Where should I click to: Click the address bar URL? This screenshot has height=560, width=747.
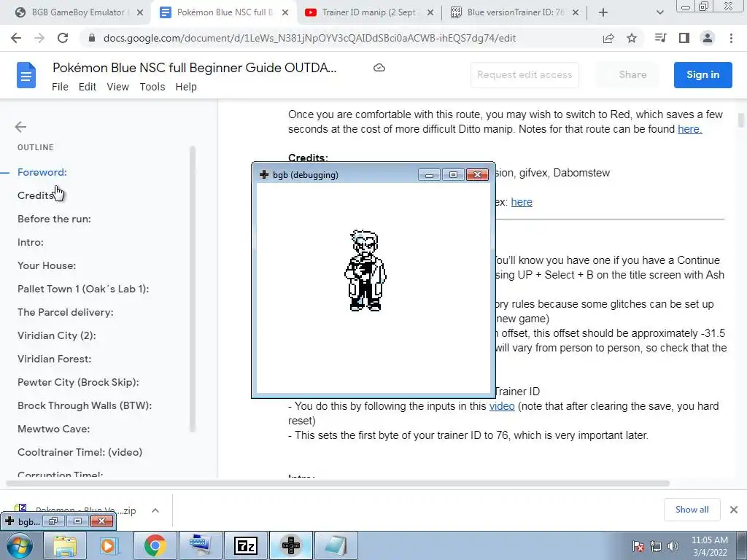(x=309, y=38)
